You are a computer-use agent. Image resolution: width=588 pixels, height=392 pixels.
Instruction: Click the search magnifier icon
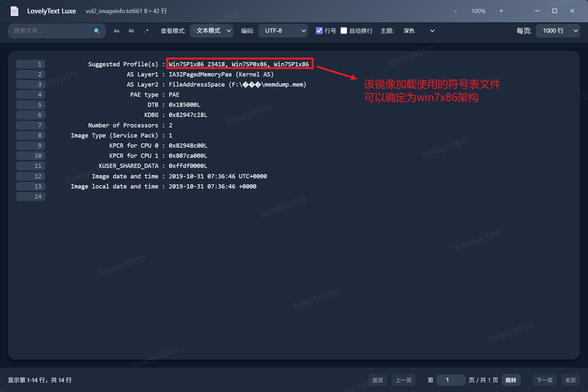[x=97, y=31]
